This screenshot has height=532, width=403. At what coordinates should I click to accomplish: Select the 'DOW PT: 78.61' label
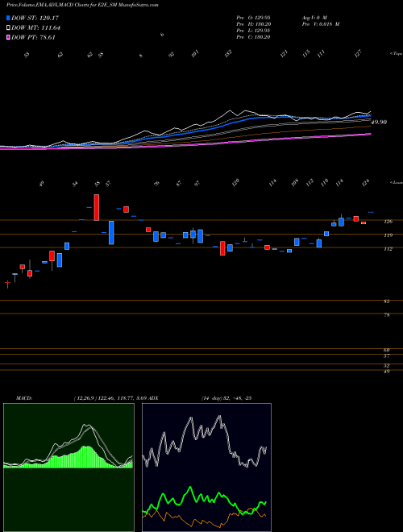33,38
